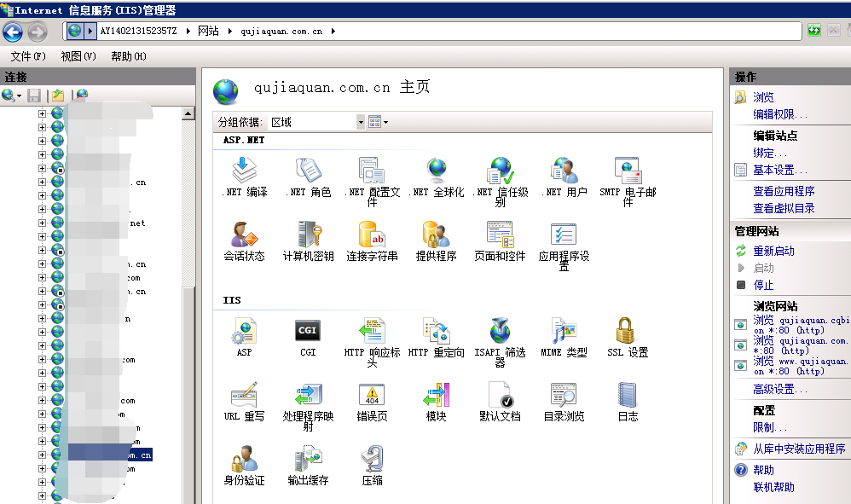Click 重新启动 to restart the site
This screenshot has height=504, width=851.
773,252
